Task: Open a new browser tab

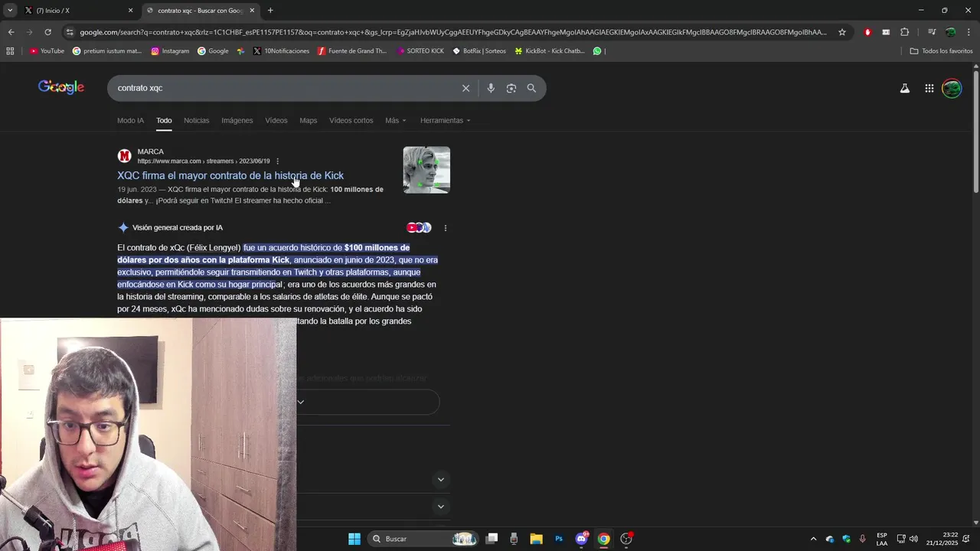Action: pos(270,11)
